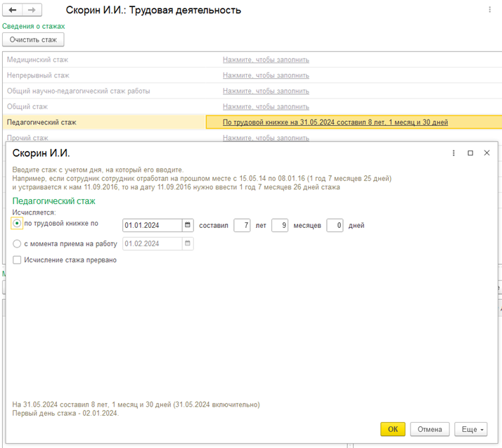The height and width of the screenshot is (448, 502).
Task: Fill in Непрерывный стаж link
Action: point(266,75)
